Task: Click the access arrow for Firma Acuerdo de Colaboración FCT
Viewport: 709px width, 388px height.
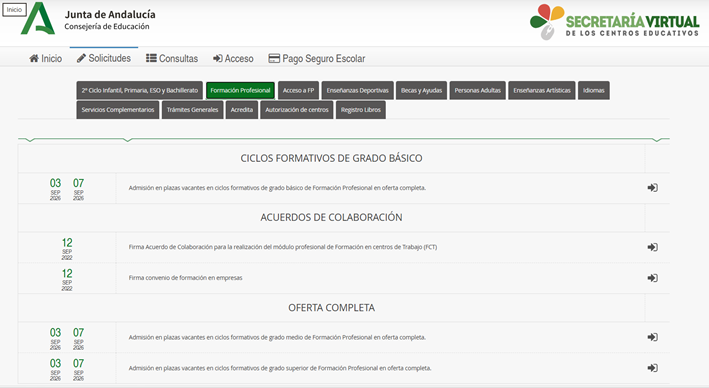Action: 652,247
